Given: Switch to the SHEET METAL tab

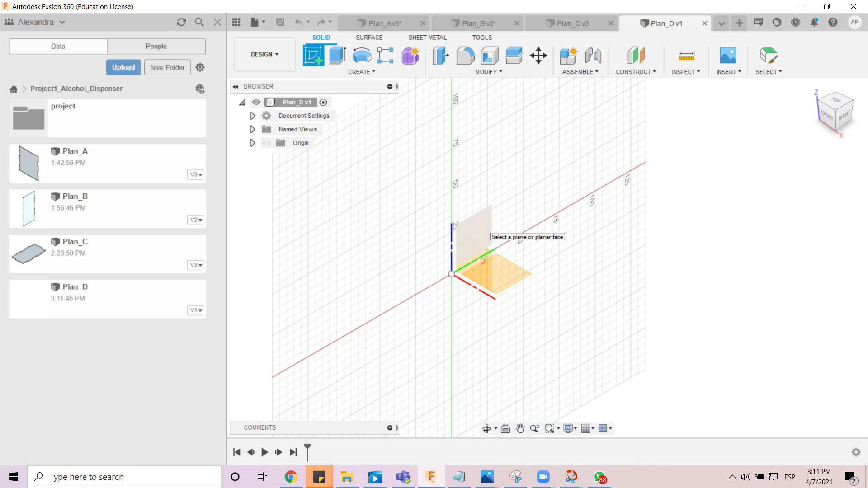Looking at the screenshot, I should [x=427, y=38].
